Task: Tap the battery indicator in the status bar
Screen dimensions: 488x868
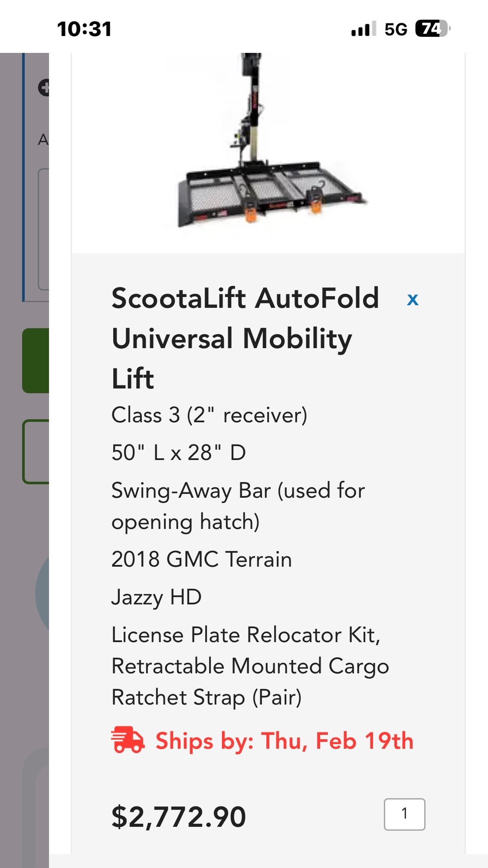Action: point(432,29)
